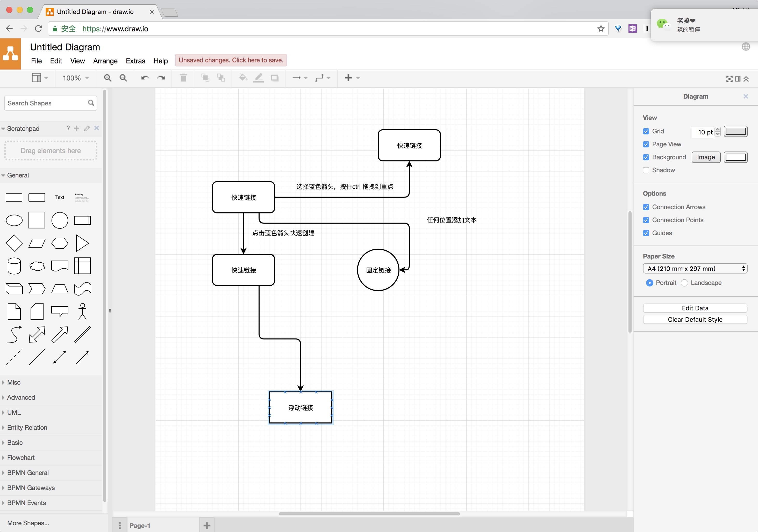Viewport: 758px width, 532px height.
Task: Click the Edit Data button
Action: click(x=695, y=308)
